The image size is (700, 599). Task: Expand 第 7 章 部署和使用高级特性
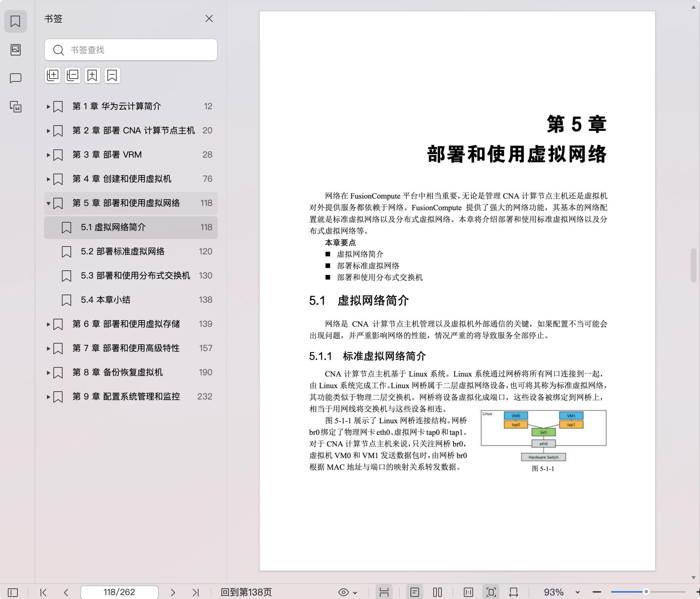[48, 348]
